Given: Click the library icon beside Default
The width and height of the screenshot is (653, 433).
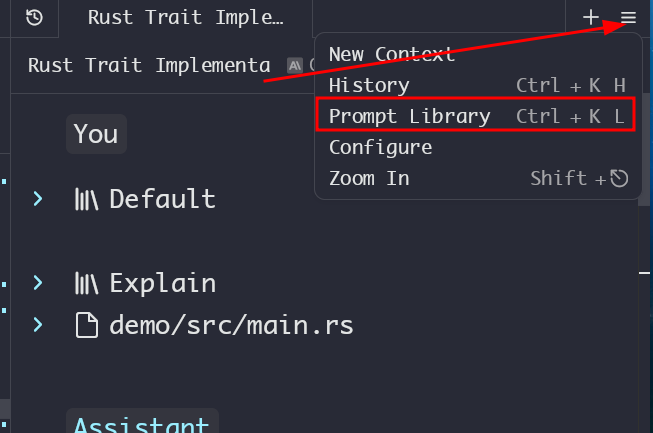Looking at the screenshot, I should click(x=87, y=199).
